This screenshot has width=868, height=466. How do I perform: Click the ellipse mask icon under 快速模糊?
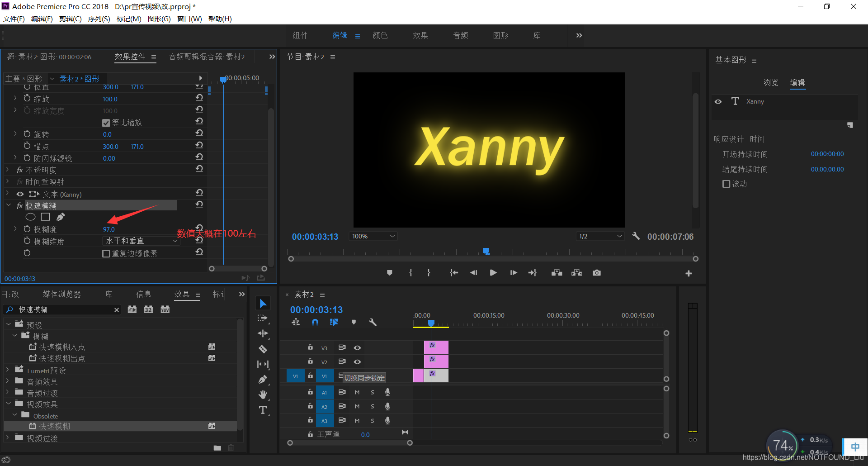(x=31, y=217)
